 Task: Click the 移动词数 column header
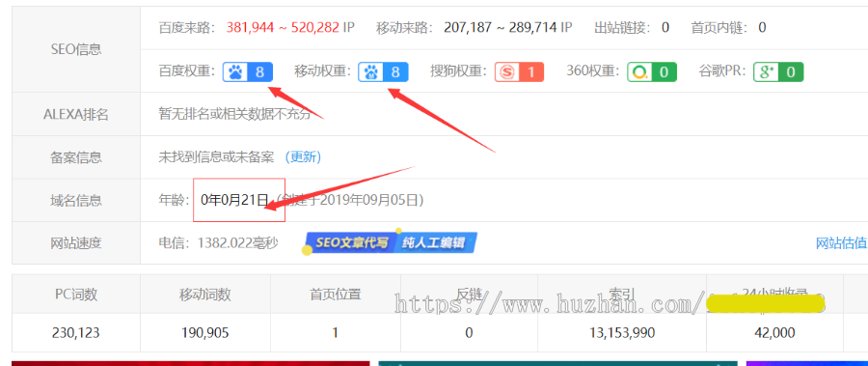(204, 294)
